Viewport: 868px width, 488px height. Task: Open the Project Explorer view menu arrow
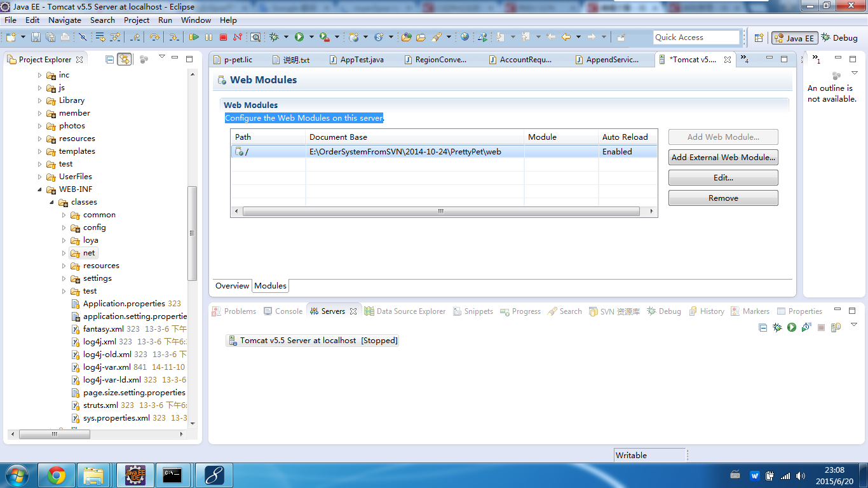coord(161,58)
